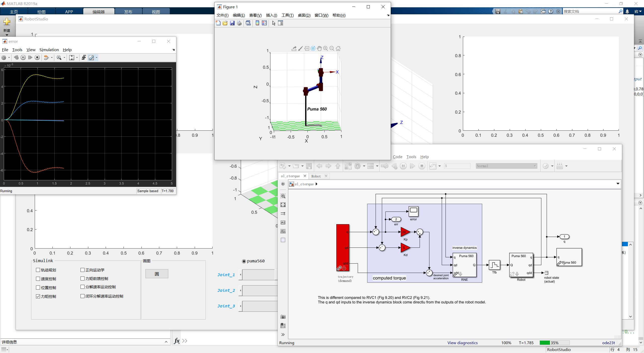Click data tips icon on Puma axes
The height and width of the screenshot is (353, 644).
pos(307,48)
